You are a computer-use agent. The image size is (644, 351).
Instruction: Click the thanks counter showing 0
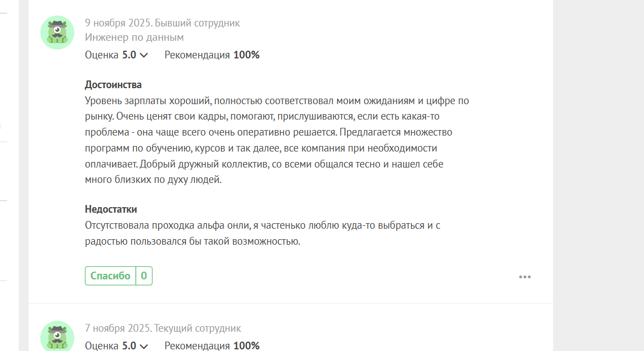tap(144, 276)
